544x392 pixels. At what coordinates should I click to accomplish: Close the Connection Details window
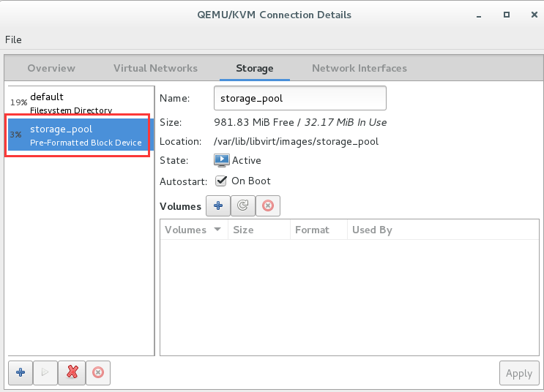534,15
